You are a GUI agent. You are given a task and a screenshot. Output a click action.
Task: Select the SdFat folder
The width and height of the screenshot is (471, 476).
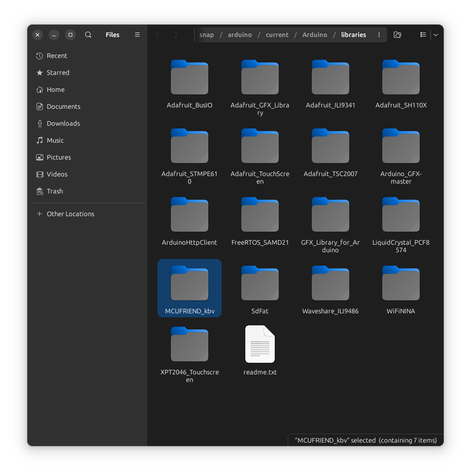point(260,290)
